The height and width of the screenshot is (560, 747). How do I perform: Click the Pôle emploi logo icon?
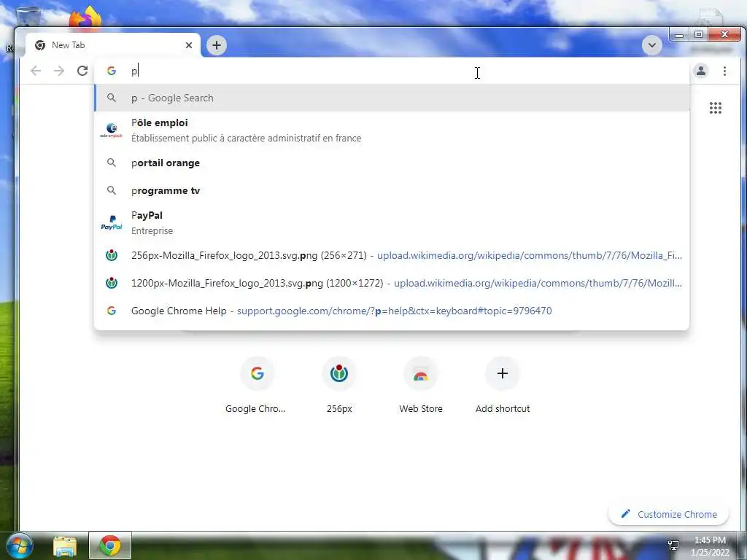coord(112,130)
